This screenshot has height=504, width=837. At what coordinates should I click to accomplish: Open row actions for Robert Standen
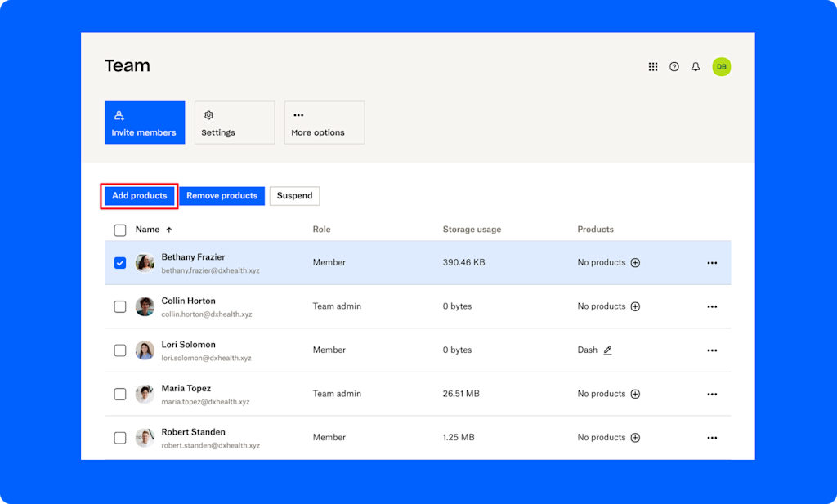(712, 437)
